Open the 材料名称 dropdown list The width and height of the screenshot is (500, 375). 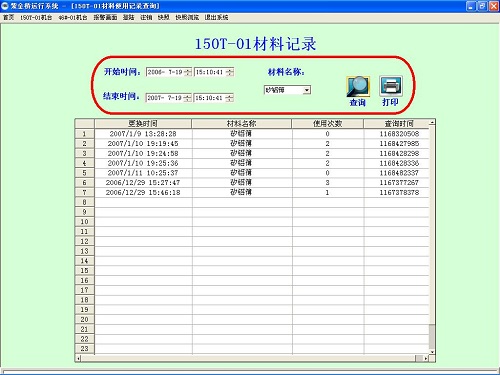click(307, 90)
